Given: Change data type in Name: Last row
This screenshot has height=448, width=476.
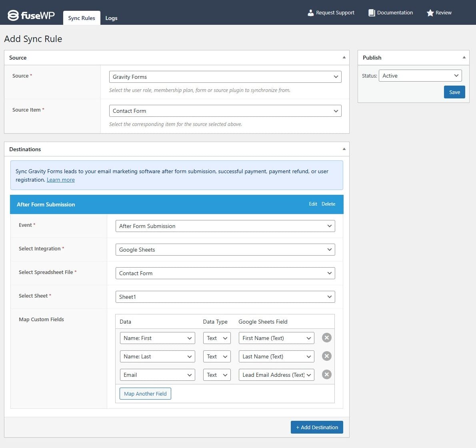Looking at the screenshot, I should (x=217, y=357).
